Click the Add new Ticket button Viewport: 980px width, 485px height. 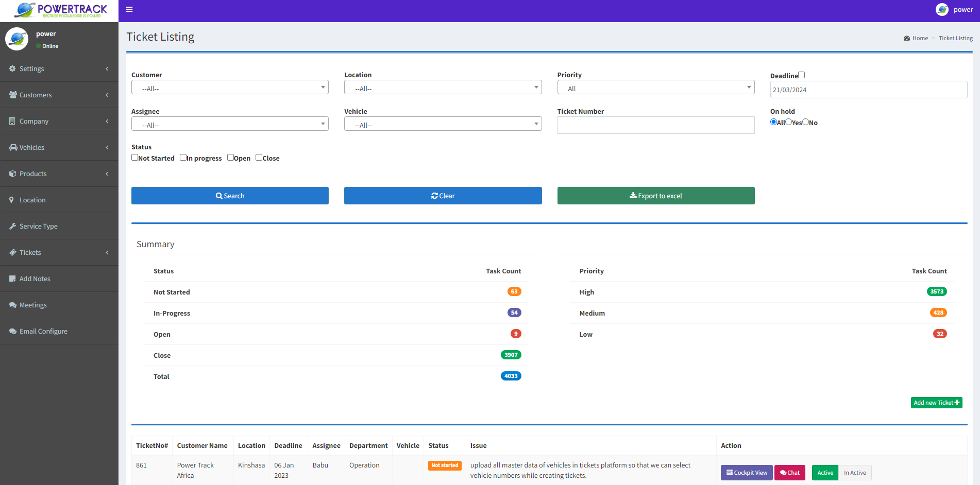936,403
